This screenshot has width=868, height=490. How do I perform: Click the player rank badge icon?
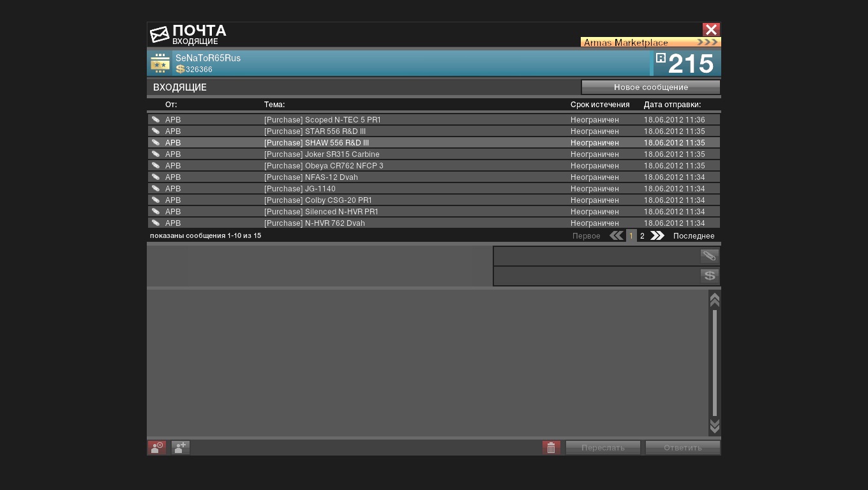(160, 64)
